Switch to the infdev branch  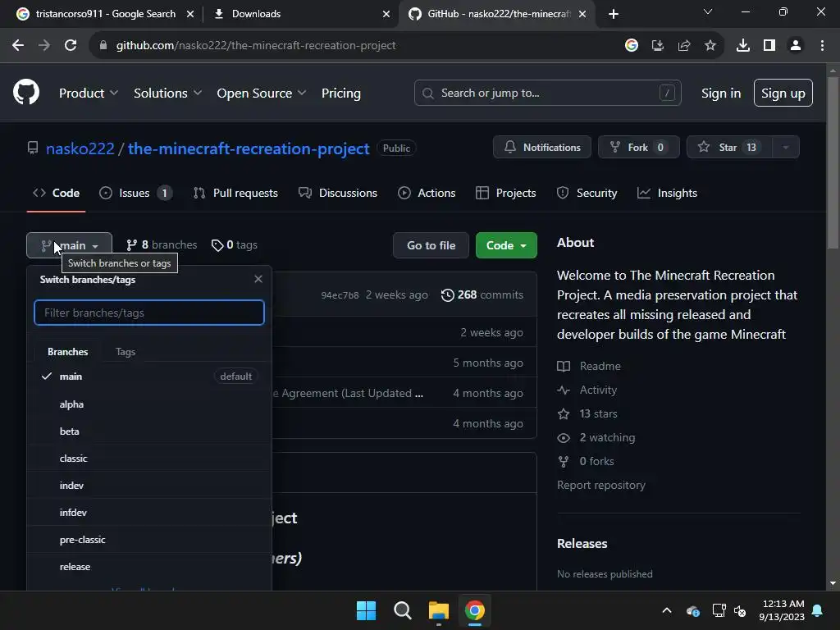pyautogui.click(x=149, y=512)
